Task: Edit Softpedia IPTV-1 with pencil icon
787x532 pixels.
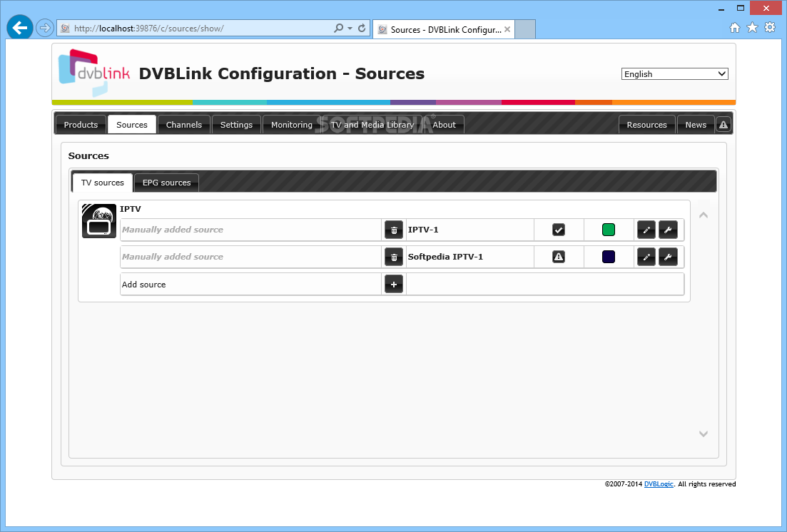Action: coord(646,257)
